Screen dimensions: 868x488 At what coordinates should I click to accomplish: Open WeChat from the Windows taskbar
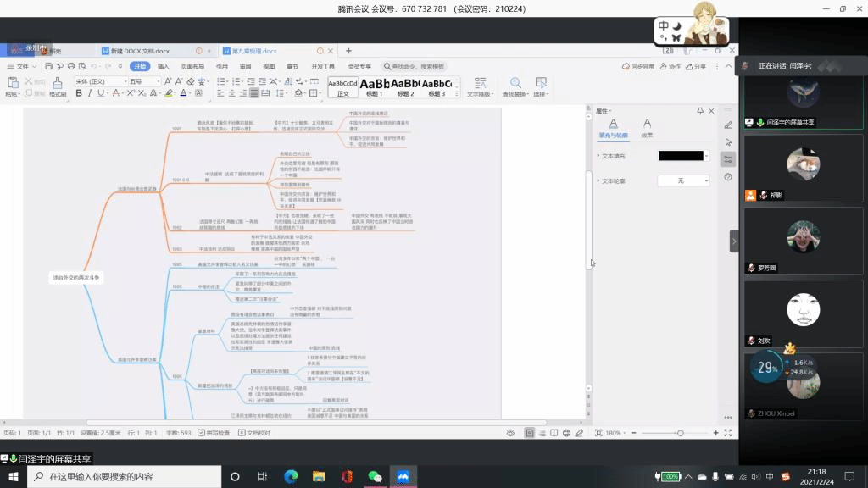tap(375, 476)
